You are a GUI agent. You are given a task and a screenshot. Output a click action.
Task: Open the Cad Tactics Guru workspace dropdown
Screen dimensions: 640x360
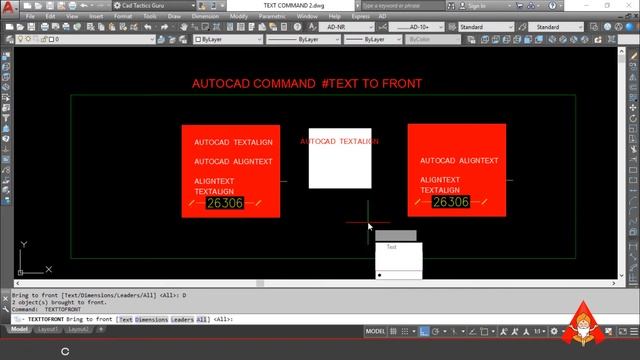pyautogui.click(x=193, y=6)
